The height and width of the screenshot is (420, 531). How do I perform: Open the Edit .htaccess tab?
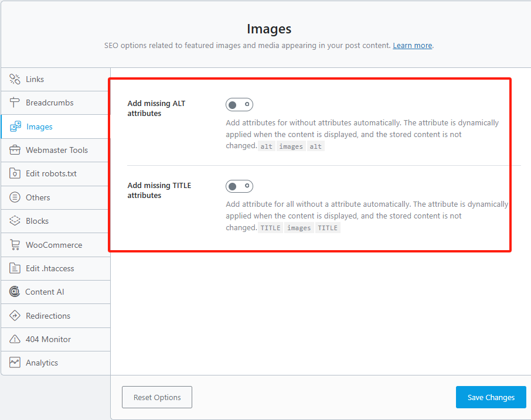pos(50,268)
